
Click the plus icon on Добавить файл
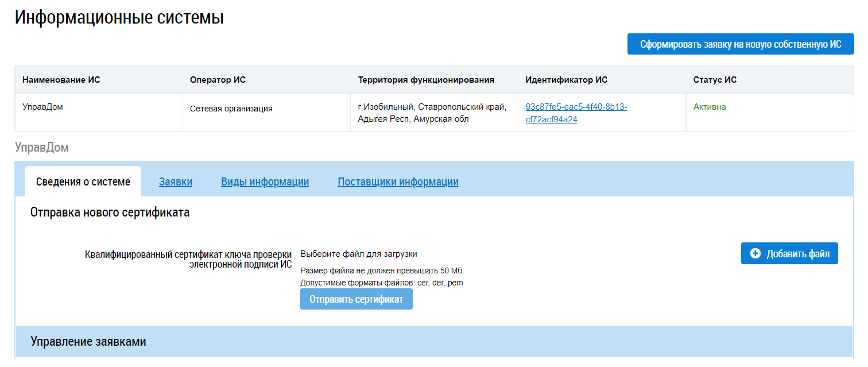pos(755,254)
